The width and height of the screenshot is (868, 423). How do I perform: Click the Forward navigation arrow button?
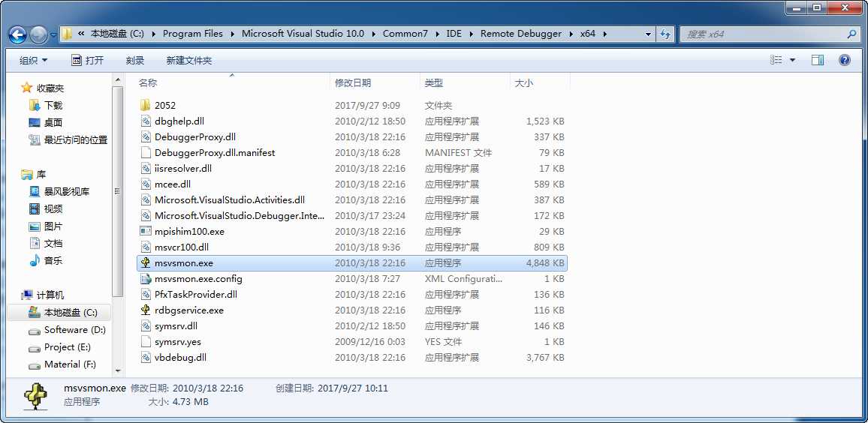(38, 34)
